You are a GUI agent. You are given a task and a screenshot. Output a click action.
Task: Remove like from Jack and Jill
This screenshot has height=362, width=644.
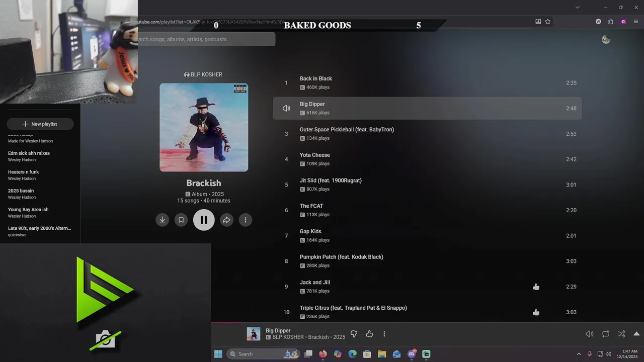point(536,287)
